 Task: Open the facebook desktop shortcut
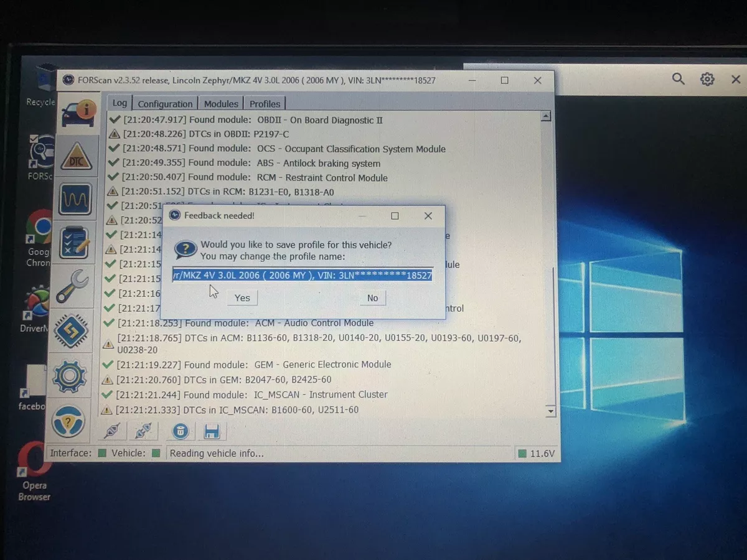pos(32,388)
